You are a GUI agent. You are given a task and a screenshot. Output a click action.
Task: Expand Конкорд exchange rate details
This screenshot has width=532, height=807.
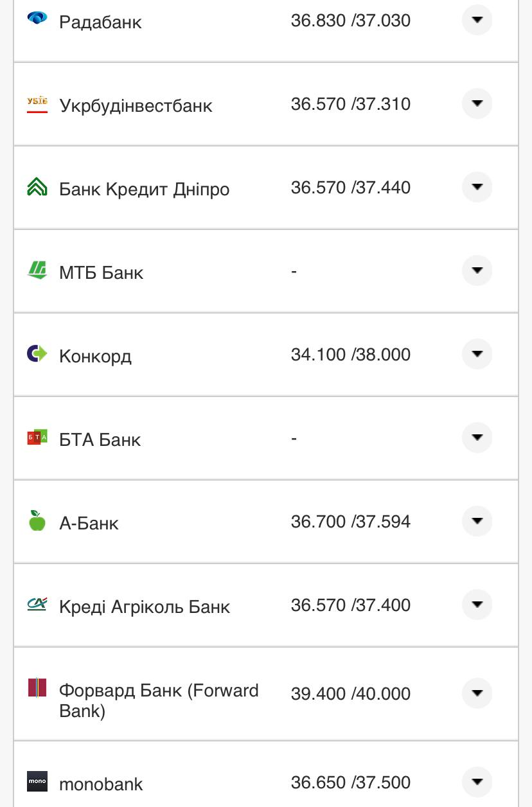(477, 354)
